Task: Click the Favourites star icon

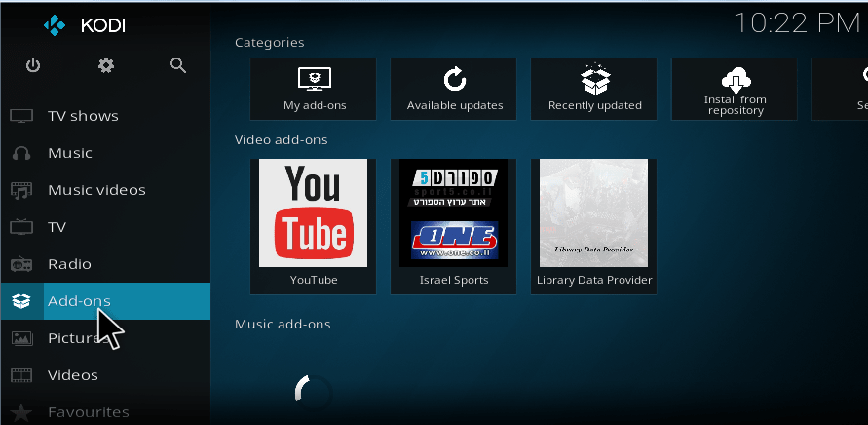Action: point(21,412)
